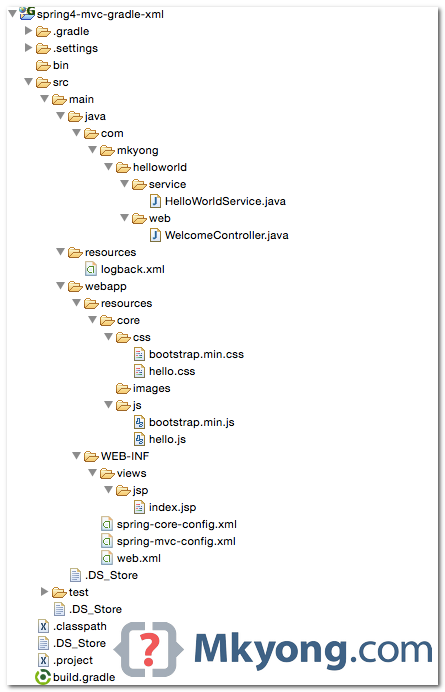Image resolution: width=445 pixels, height=692 pixels.
Task: Select the .DS_Store file under main
Action: pyautogui.click(x=111, y=575)
